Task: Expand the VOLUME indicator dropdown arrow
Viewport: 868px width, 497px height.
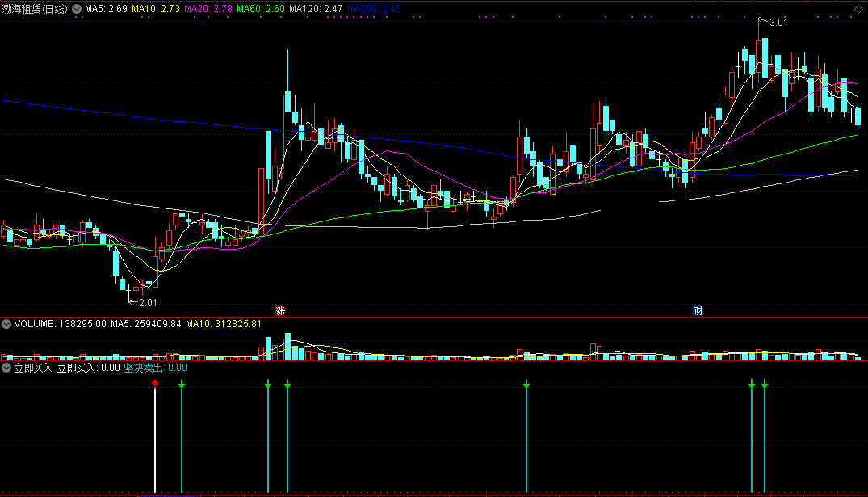Action: 6,324
